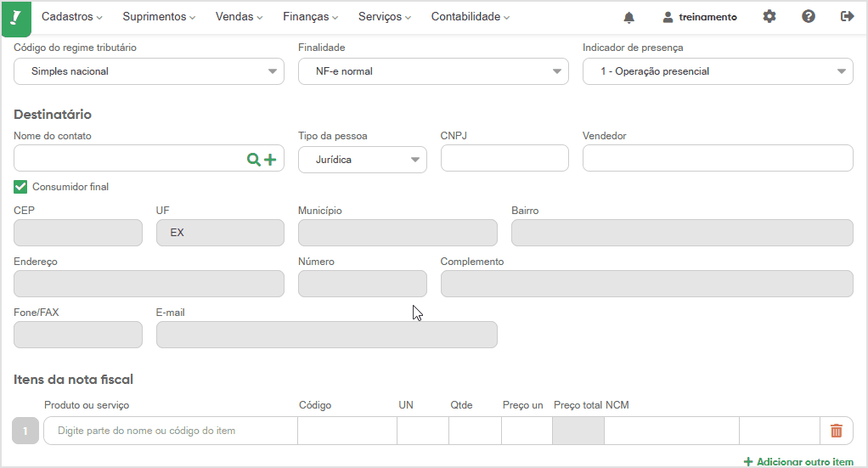Open the Cadastros menu

point(71,17)
